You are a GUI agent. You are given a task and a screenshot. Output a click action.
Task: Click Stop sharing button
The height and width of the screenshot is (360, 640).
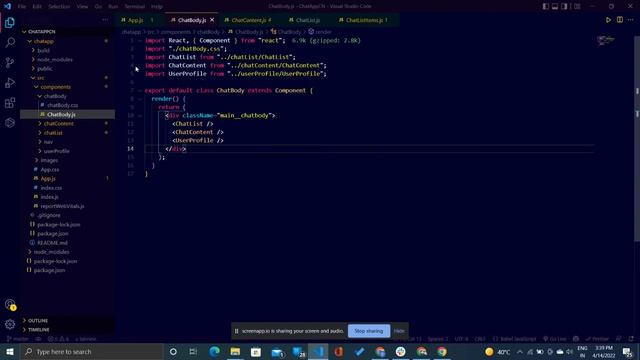point(369,331)
